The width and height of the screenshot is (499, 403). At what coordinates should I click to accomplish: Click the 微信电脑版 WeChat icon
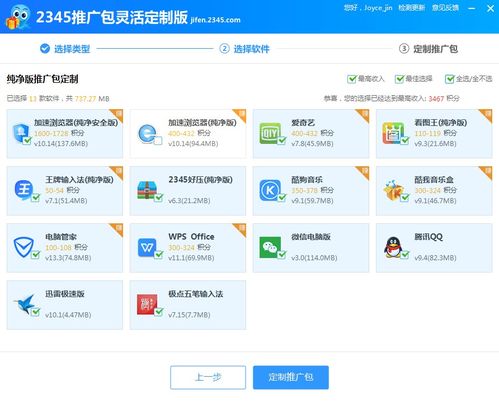[269, 247]
